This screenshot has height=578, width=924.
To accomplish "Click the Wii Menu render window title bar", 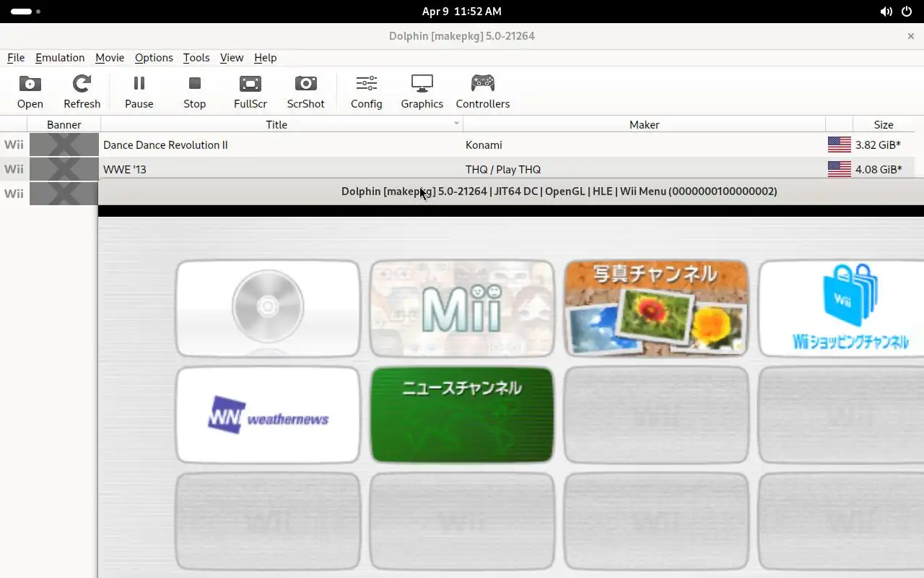I will (511, 191).
